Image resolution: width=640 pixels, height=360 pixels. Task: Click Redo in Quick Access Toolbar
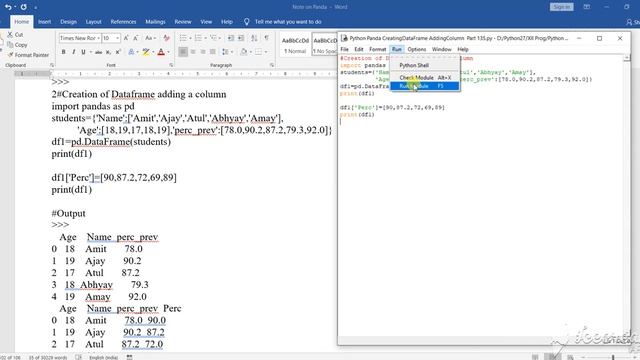pyautogui.click(x=24, y=7)
